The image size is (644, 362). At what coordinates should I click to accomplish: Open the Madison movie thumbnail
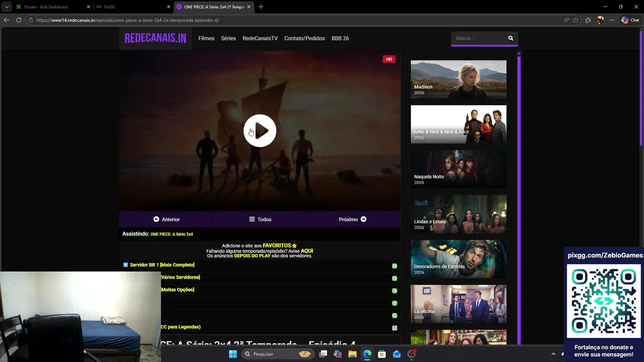(458, 79)
